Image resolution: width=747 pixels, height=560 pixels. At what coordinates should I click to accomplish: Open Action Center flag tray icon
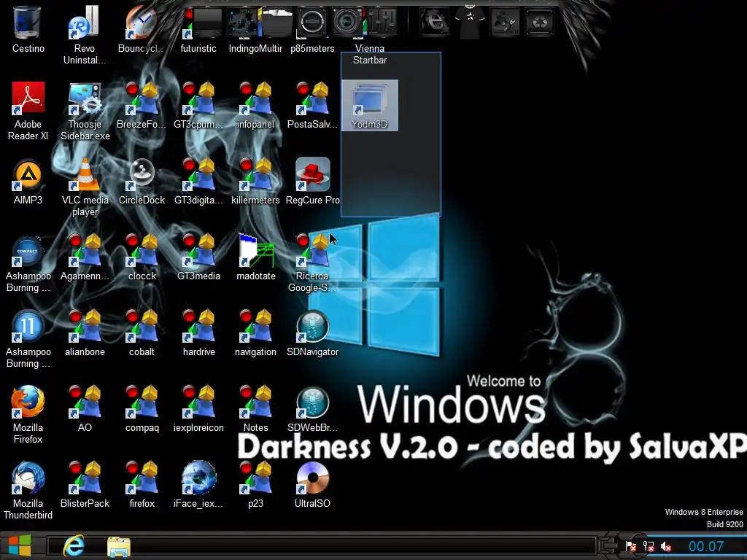coord(631,546)
